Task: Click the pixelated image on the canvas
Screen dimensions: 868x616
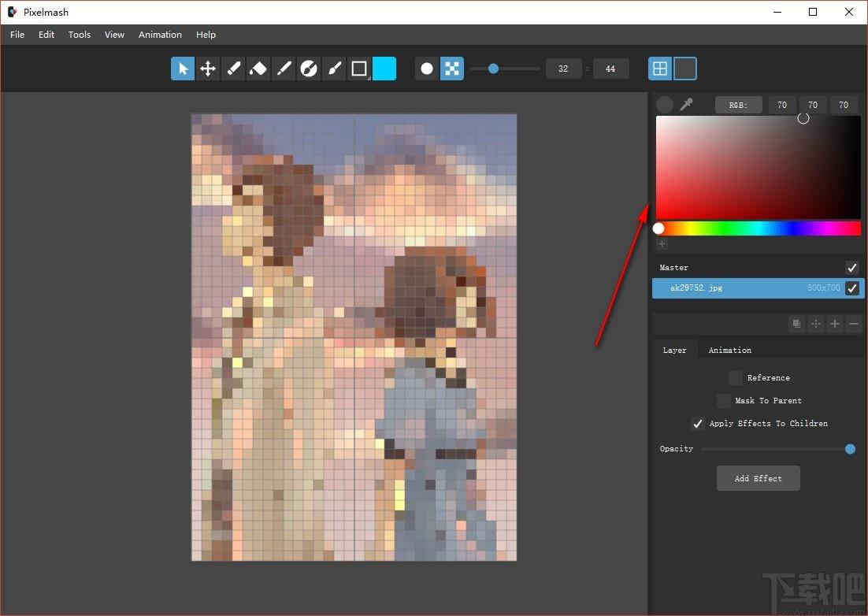Action: click(354, 337)
